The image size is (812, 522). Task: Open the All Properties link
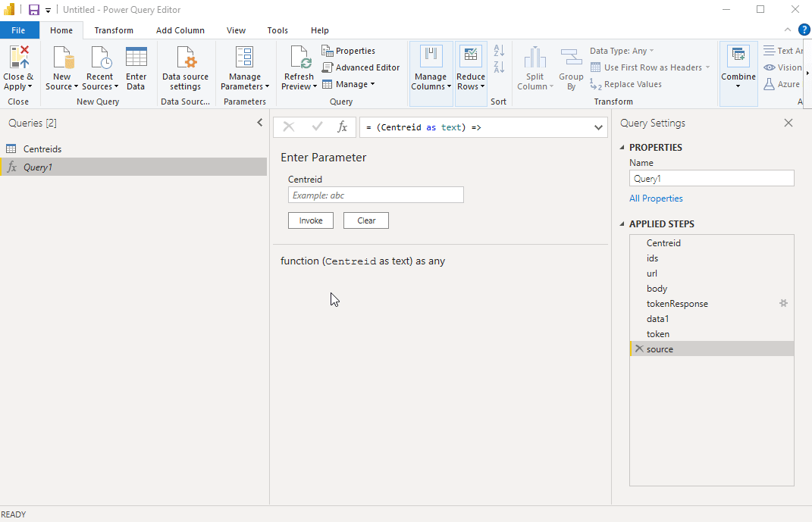pyautogui.click(x=656, y=198)
